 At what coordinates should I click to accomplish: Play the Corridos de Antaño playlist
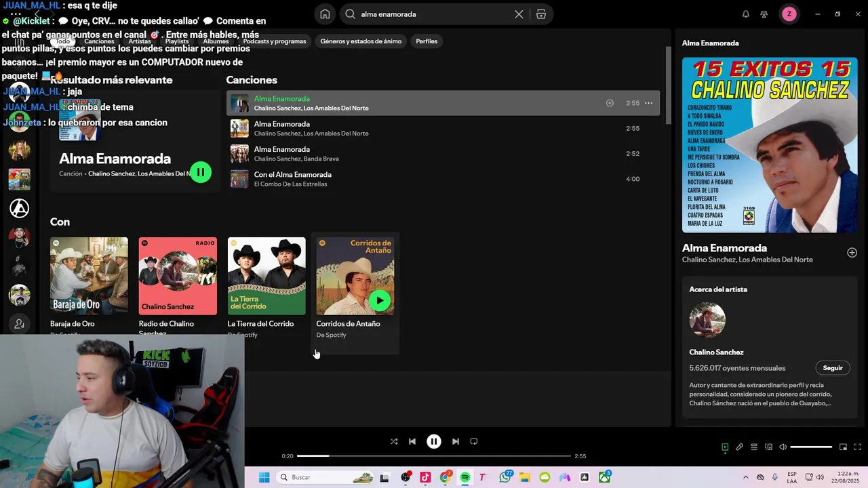380,301
